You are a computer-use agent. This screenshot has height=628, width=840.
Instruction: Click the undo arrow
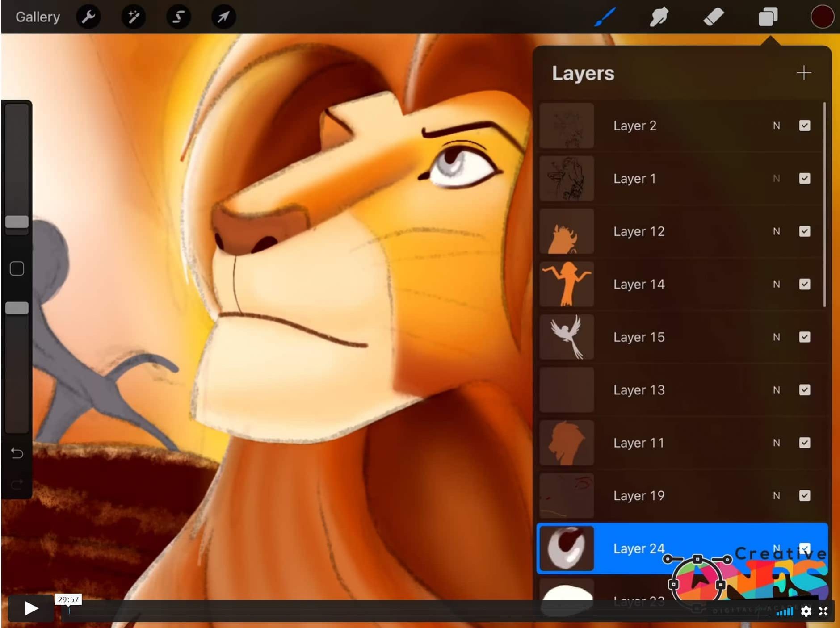[17, 453]
